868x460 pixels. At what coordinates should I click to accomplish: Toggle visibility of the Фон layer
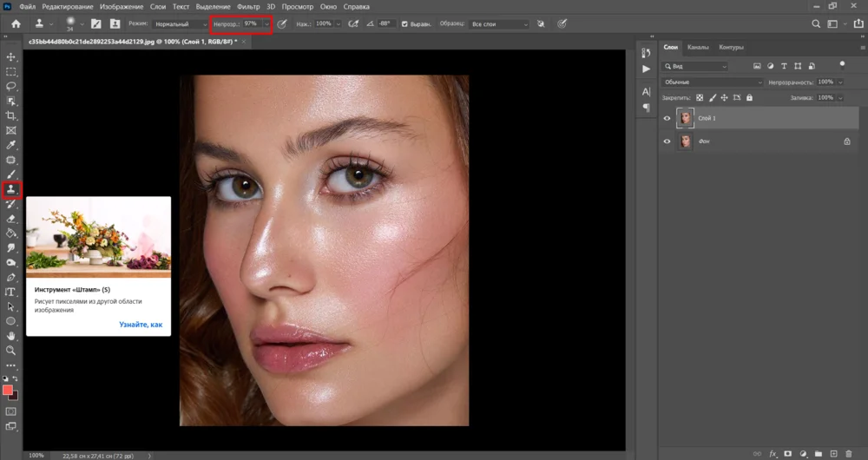(x=667, y=141)
